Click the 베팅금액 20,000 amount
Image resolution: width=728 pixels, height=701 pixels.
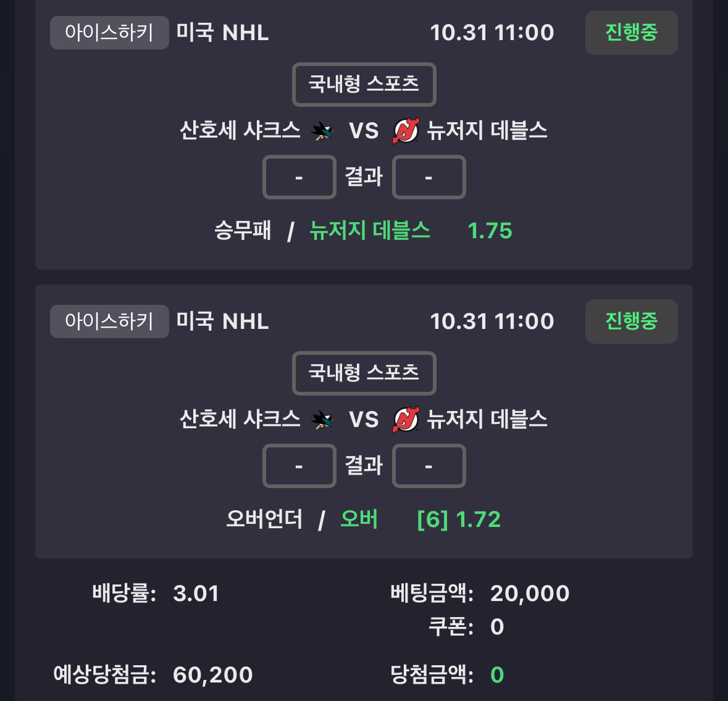[530, 594]
